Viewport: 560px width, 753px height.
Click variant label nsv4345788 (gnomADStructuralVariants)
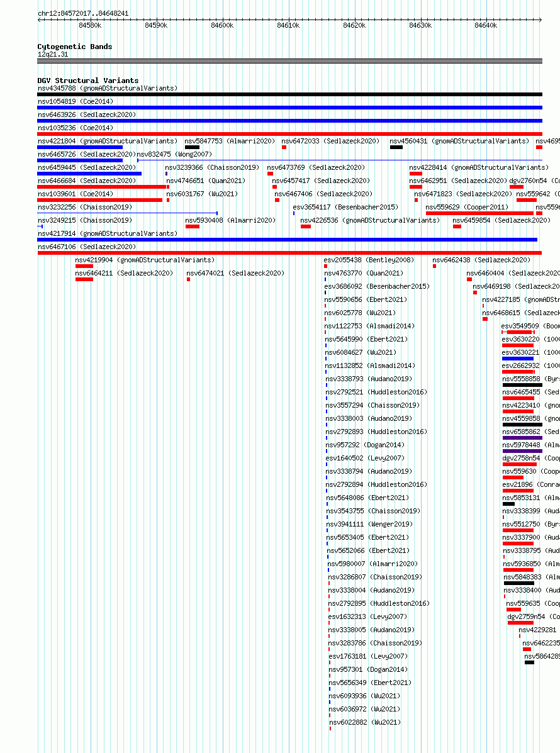click(108, 88)
